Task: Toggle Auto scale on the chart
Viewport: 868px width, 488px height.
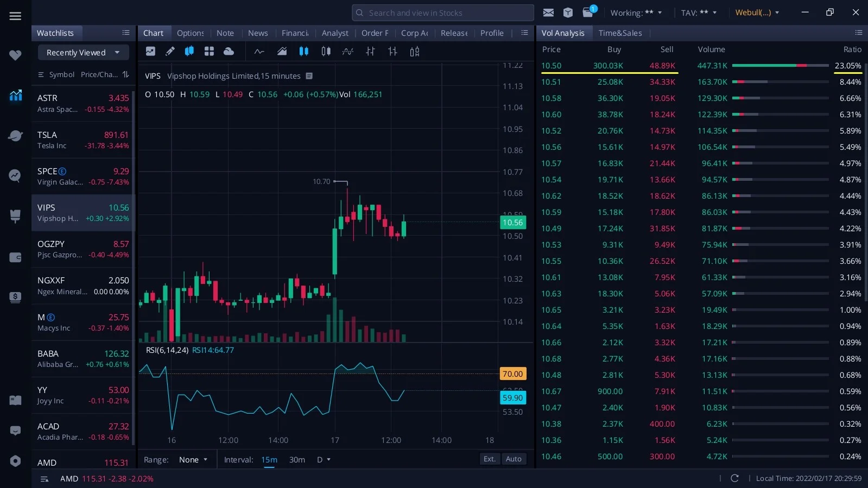Action: click(x=514, y=459)
